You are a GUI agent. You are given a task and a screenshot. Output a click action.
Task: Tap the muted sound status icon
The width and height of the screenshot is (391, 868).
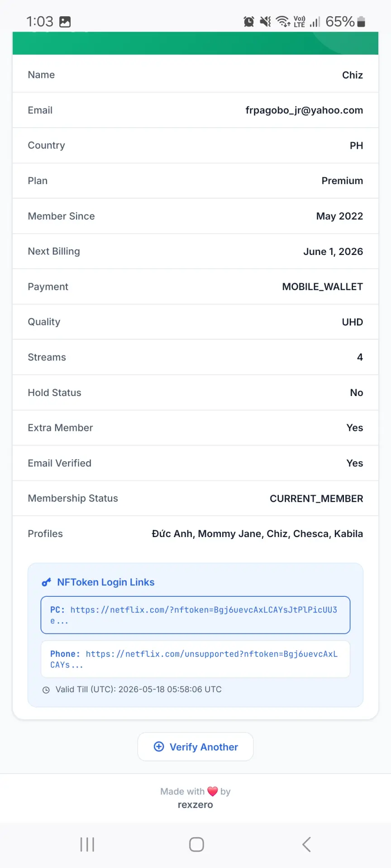coord(266,21)
